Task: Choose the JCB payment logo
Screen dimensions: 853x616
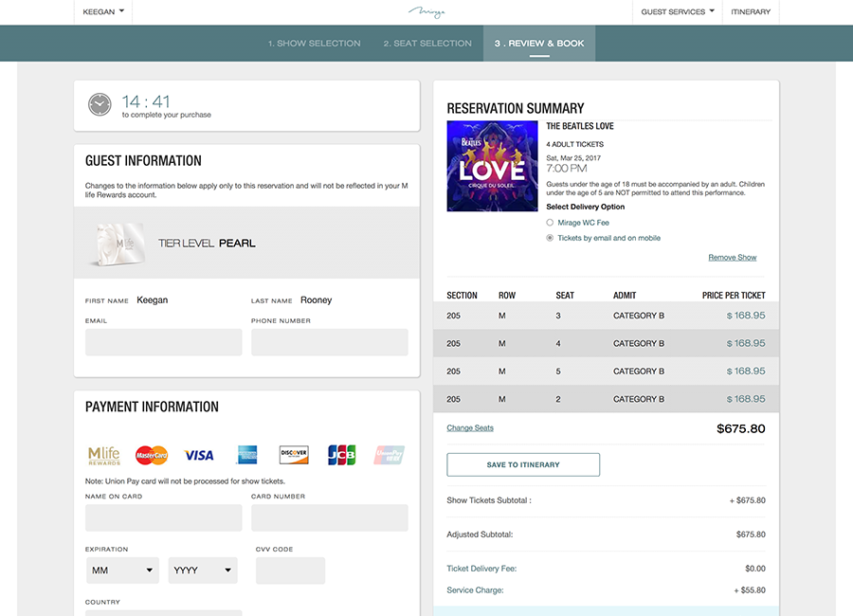Action: click(341, 454)
